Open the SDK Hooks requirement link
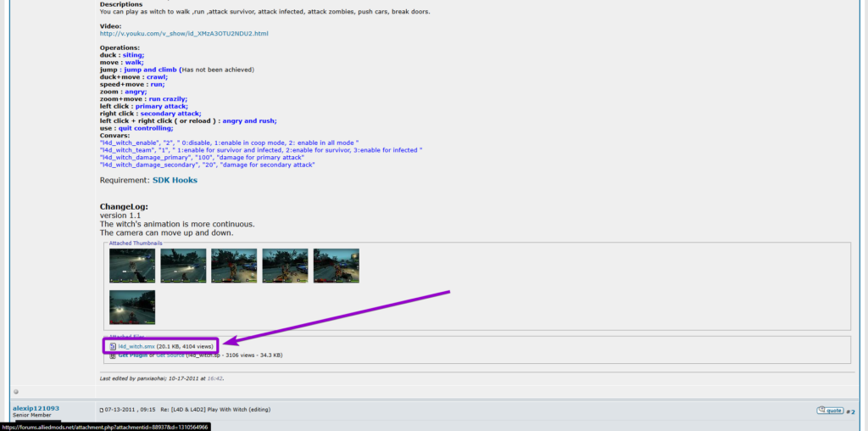Image resolution: width=868 pixels, height=431 pixels. pyautogui.click(x=175, y=180)
